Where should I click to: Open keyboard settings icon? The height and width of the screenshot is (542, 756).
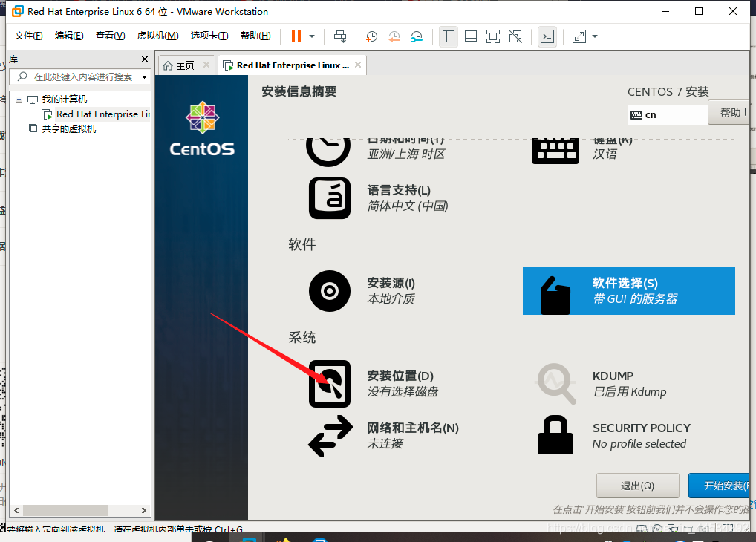555,151
